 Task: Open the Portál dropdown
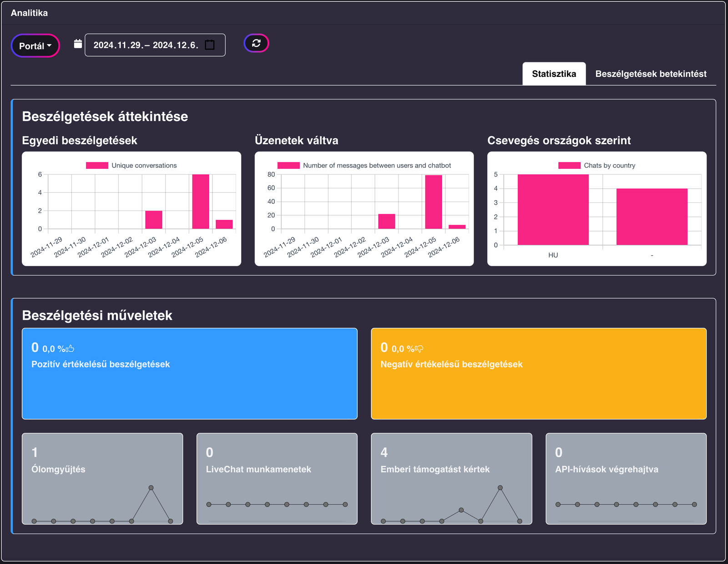tap(35, 46)
